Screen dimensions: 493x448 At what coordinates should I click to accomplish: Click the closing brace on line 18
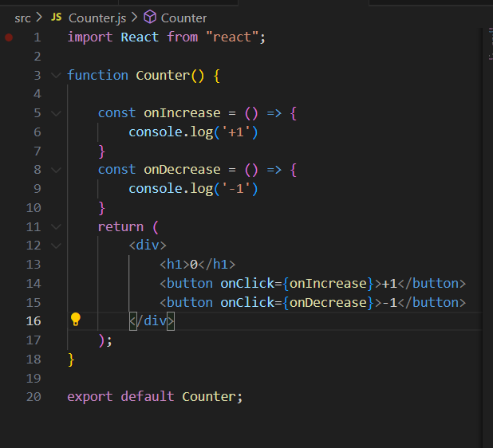tap(71, 360)
